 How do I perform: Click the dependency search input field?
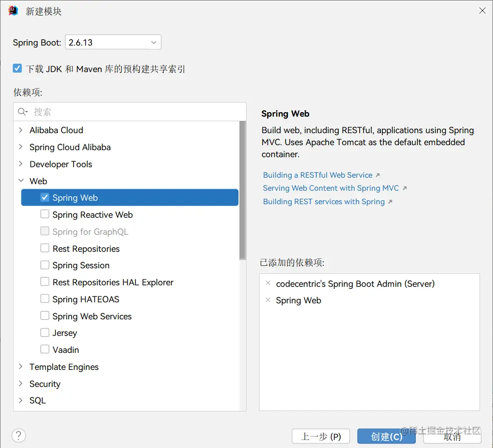[x=130, y=112]
